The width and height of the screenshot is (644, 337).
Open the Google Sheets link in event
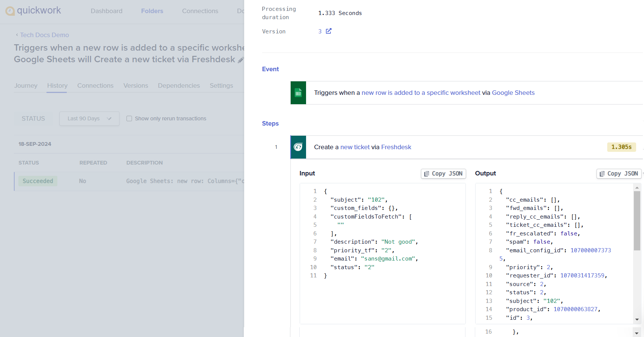point(513,93)
